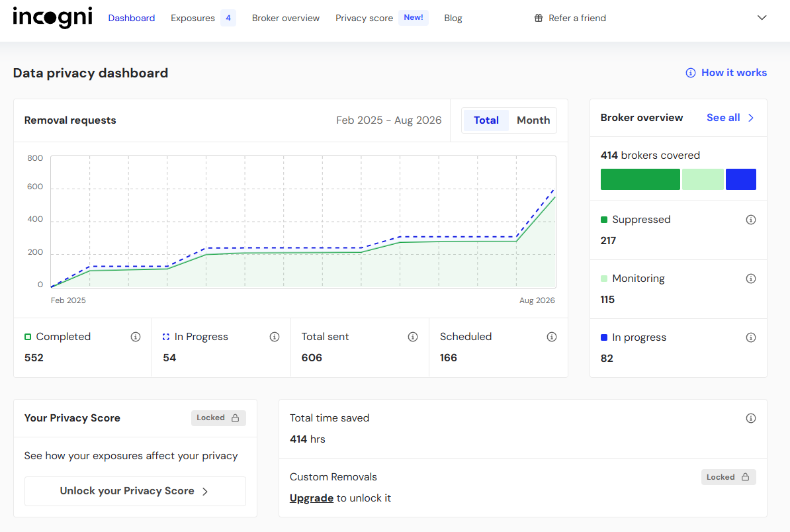Open info icon for Total sent

pos(413,337)
